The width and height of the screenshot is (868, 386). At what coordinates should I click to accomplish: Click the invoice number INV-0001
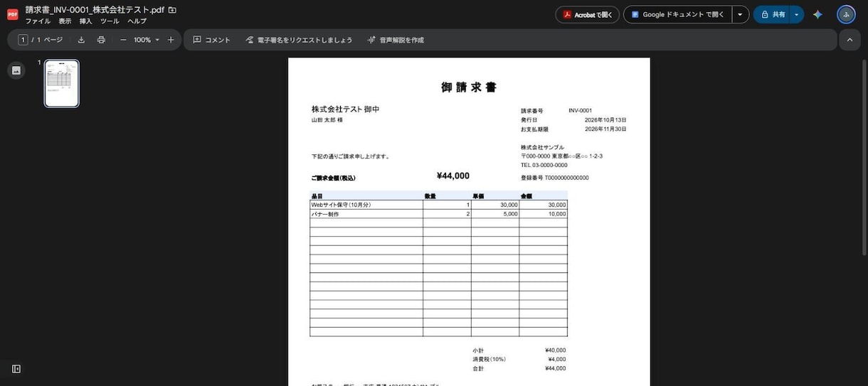pyautogui.click(x=581, y=111)
